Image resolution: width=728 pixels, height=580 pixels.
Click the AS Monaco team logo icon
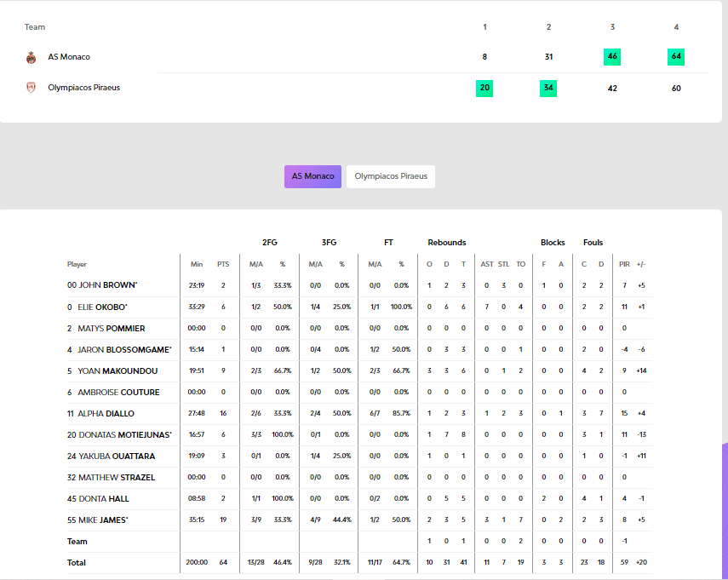pos(32,57)
